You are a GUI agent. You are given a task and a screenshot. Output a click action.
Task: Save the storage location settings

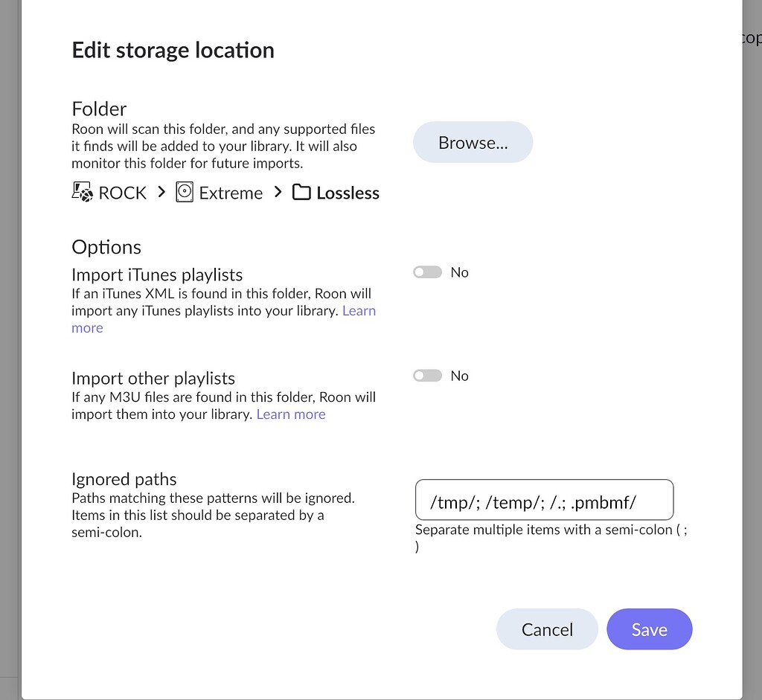(x=649, y=629)
